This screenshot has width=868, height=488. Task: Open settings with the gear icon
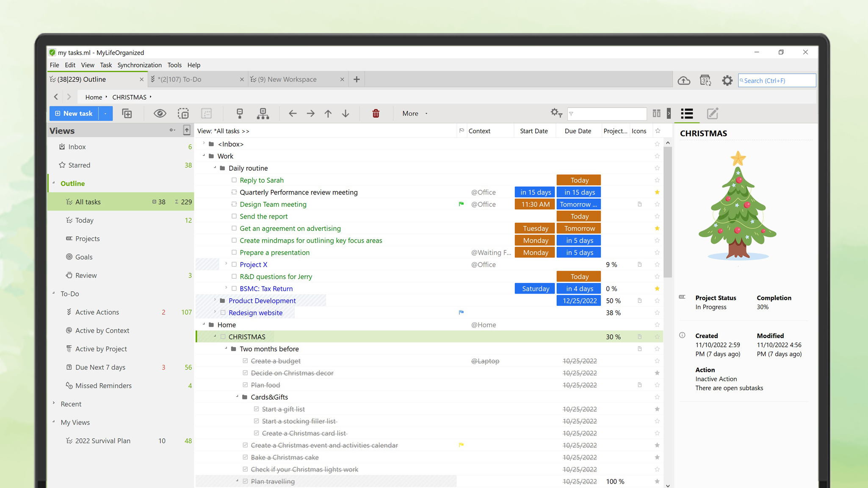tap(727, 80)
